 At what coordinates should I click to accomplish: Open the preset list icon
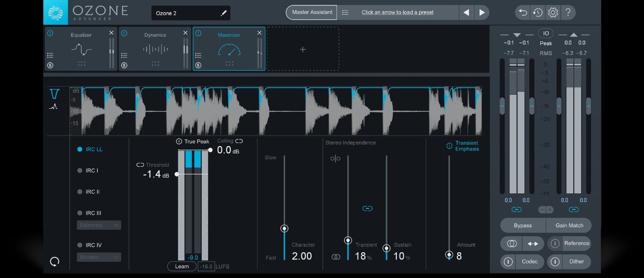click(345, 13)
